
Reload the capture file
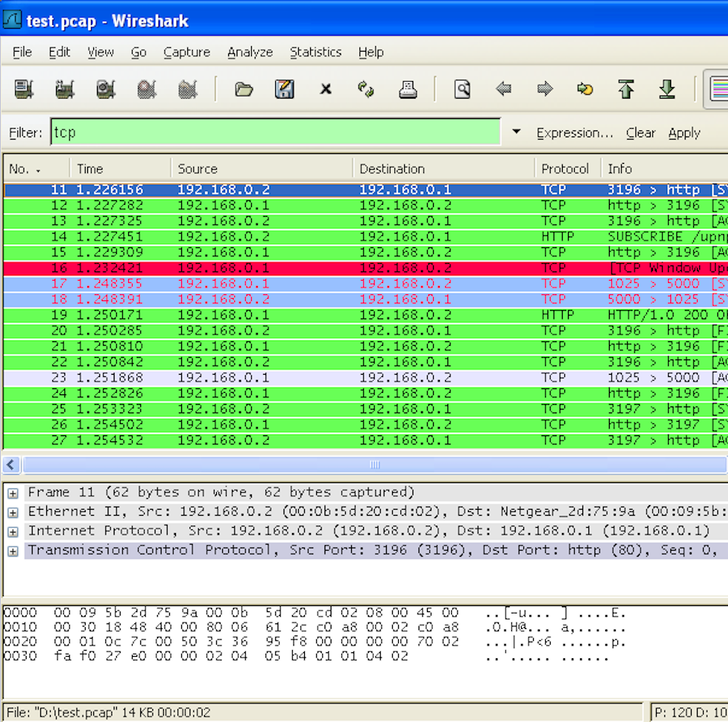366,89
